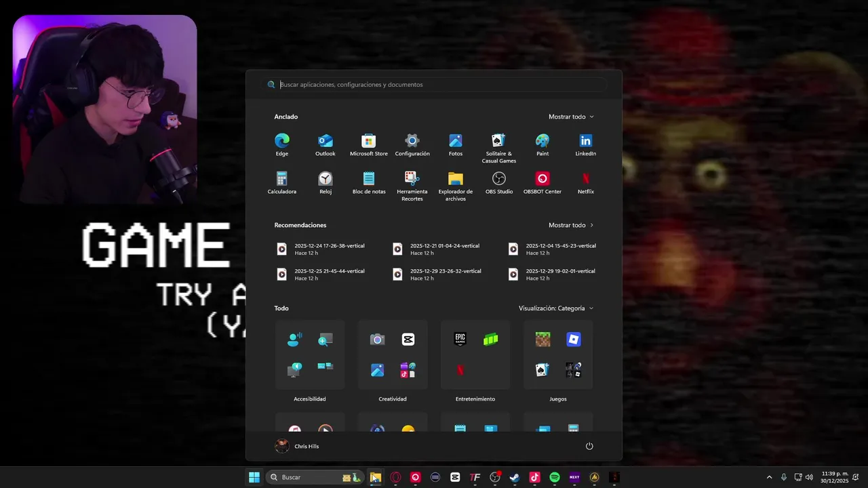Click the Entretenimiento category label
The height and width of the screenshot is (488, 868).
click(x=475, y=399)
